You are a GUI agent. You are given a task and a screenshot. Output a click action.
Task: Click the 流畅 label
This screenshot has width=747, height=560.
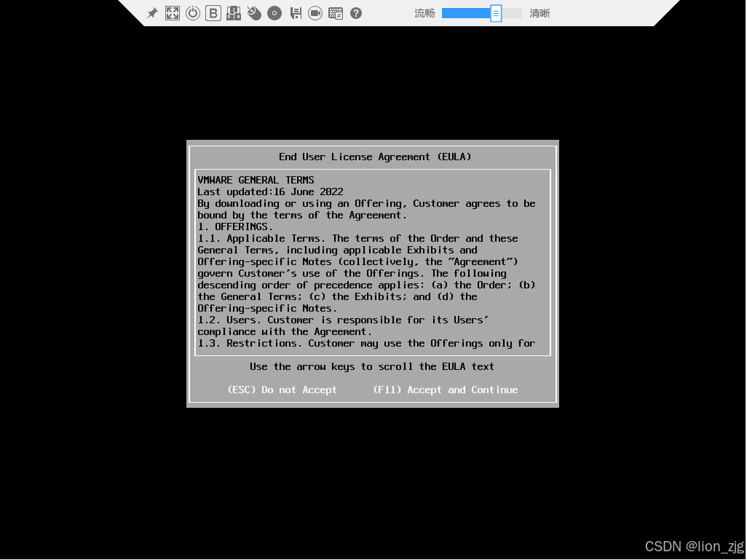(x=424, y=13)
